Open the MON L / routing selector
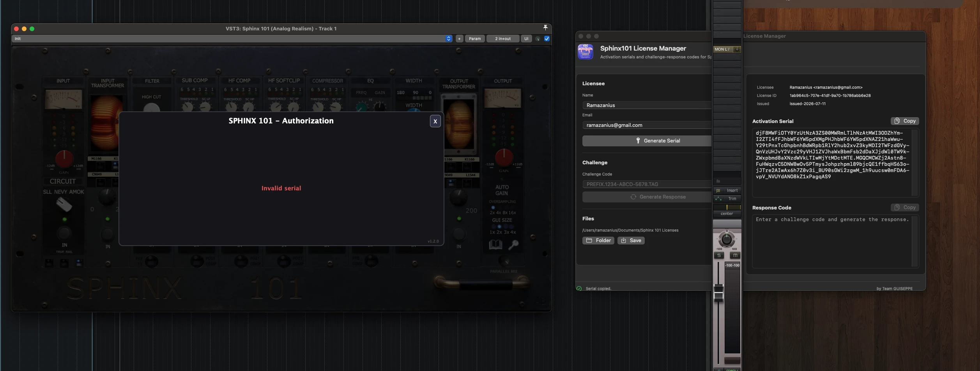Image resolution: width=980 pixels, height=371 pixels. click(723, 49)
